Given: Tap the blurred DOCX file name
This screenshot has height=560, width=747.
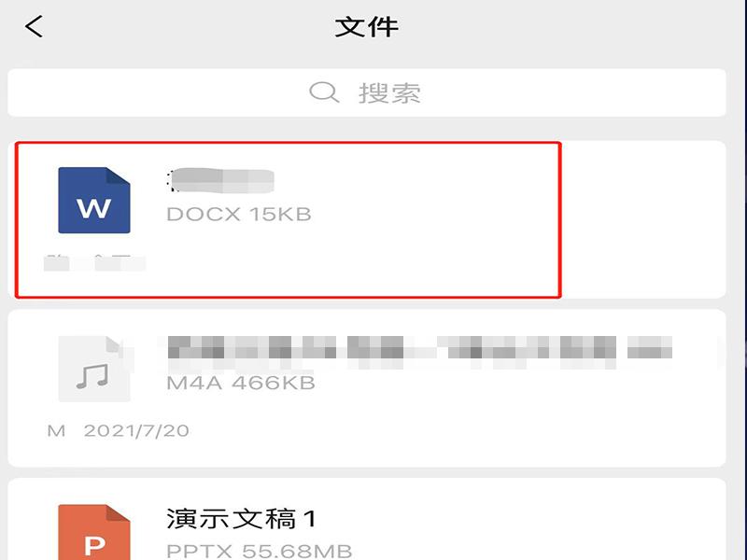Looking at the screenshot, I should pos(220,180).
